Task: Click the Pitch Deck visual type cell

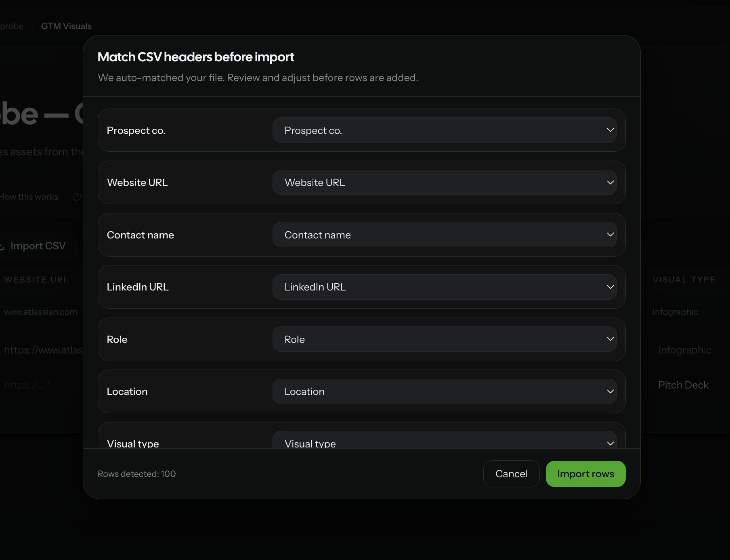Action: pos(683,385)
